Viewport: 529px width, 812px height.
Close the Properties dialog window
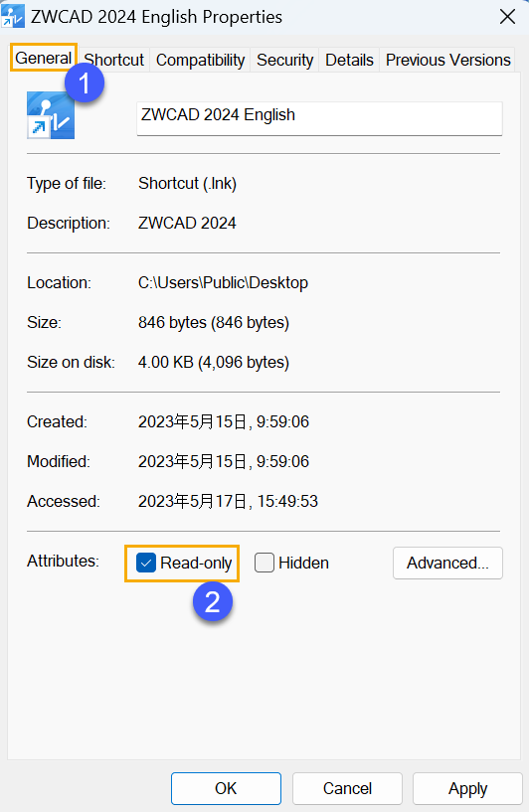pos(507,17)
